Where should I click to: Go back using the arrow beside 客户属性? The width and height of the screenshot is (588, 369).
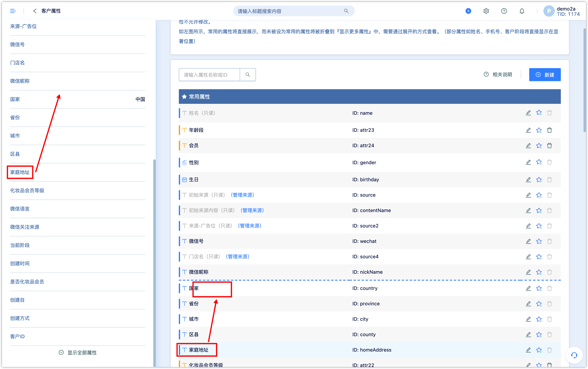(x=35, y=11)
